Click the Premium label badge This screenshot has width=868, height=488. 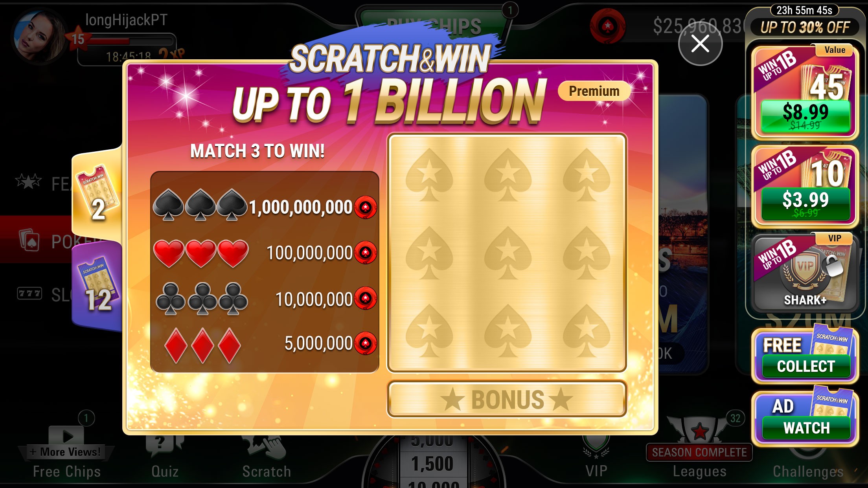[x=594, y=91]
